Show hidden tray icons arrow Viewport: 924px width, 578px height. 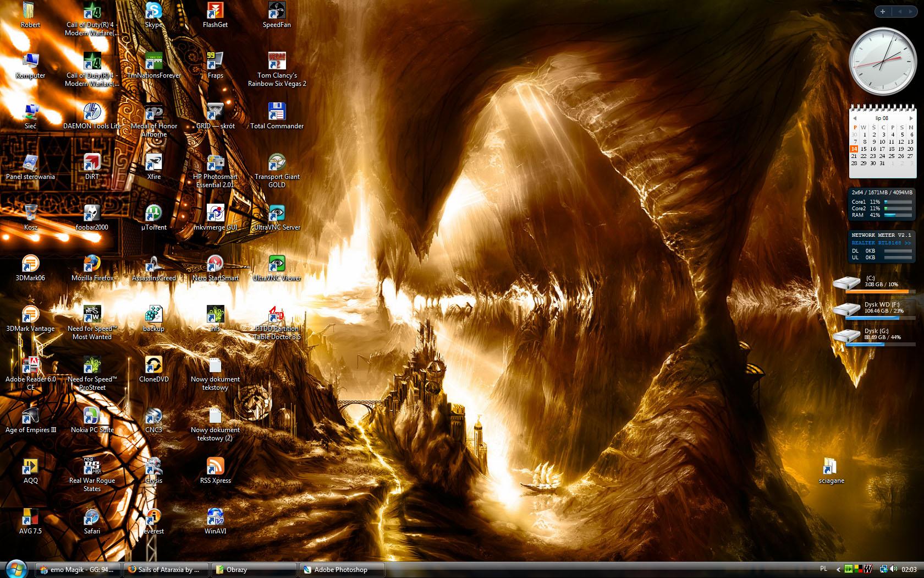click(x=838, y=569)
